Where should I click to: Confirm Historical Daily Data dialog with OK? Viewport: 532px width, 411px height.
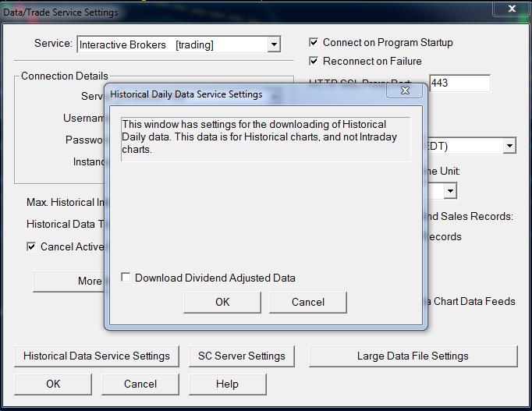tap(222, 302)
